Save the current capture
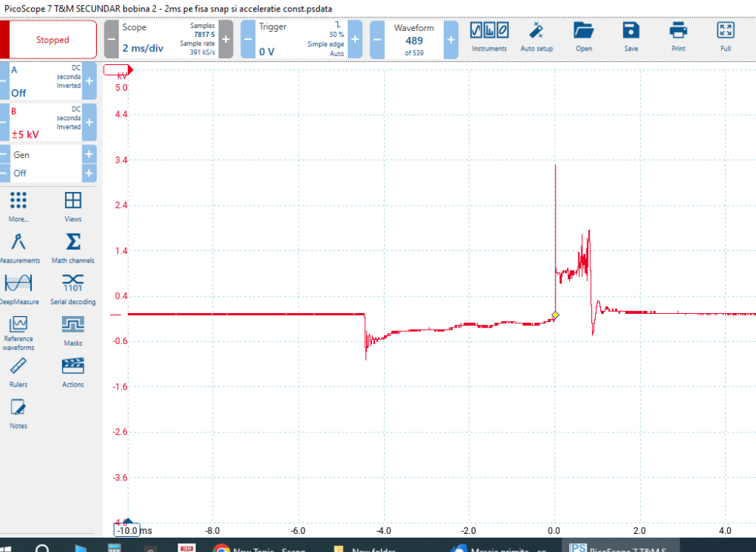 (x=631, y=38)
